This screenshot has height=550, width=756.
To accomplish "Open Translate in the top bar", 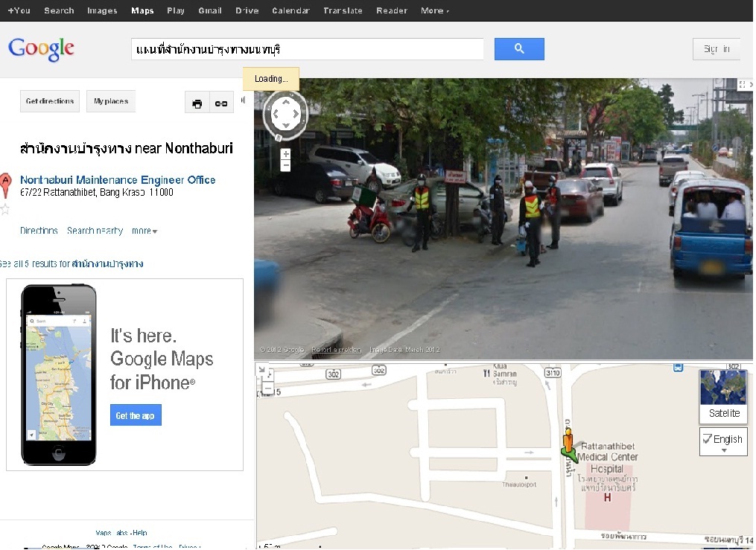I will [343, 10].
